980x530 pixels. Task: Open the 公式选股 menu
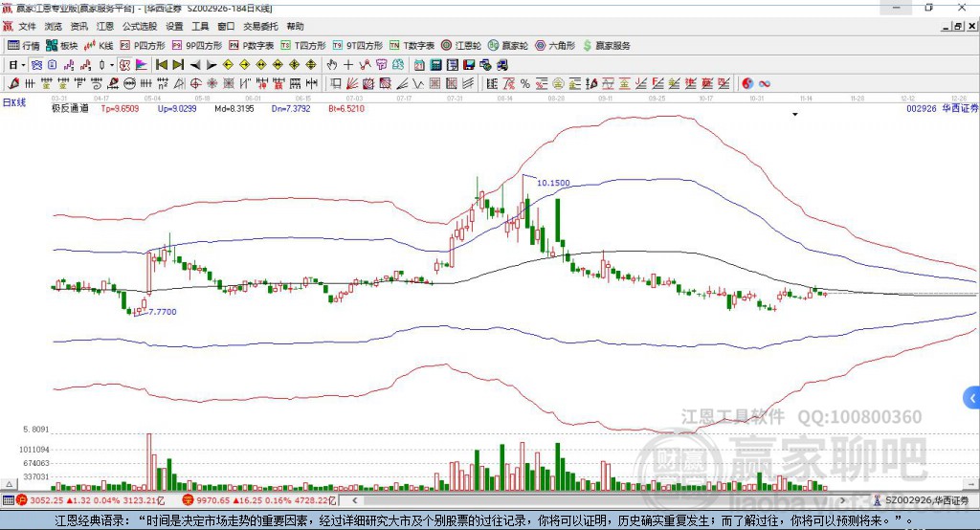pos(140,26)
